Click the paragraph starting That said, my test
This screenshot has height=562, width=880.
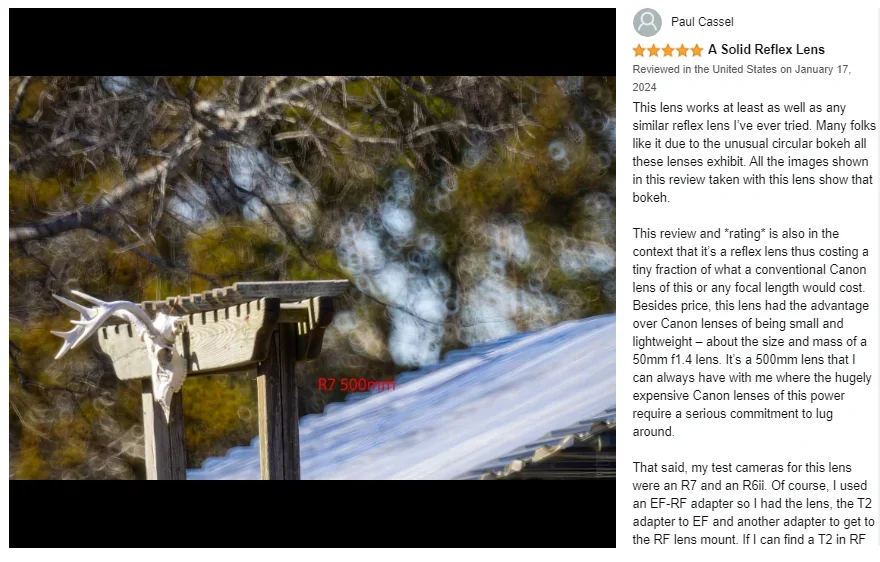click(753, 503)
